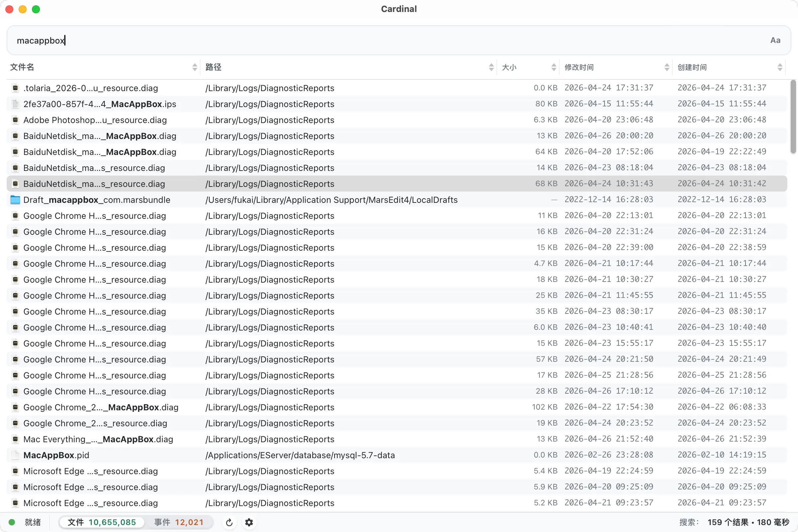The width and height of the screenshot is (798, 532).
Task: Toggle case-sensitive search with Aa button
Action: [x=775, y=40]
